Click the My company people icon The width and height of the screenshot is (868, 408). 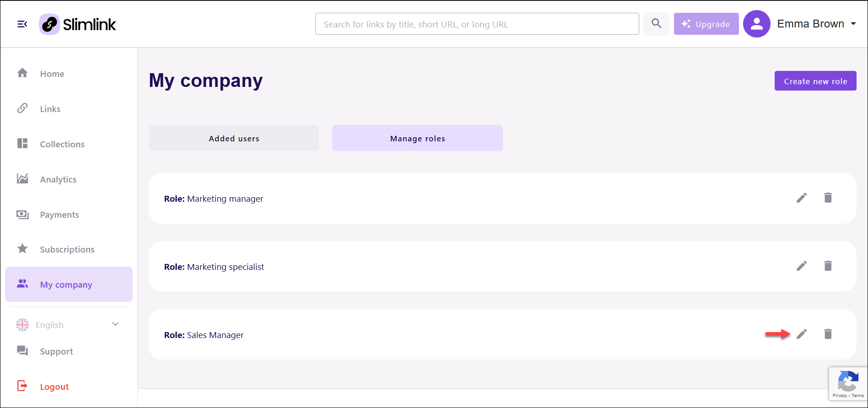22,284
